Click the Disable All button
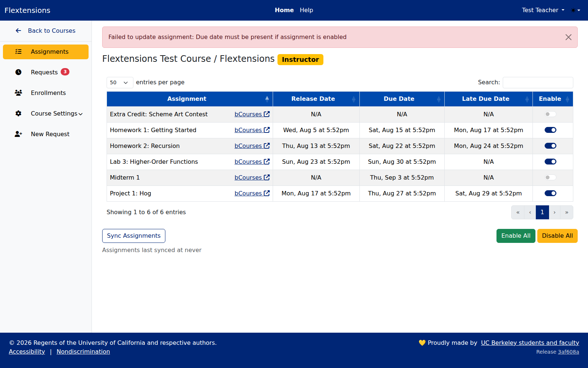The width and height of the screenshot is (588, 368). pos(557,236)
